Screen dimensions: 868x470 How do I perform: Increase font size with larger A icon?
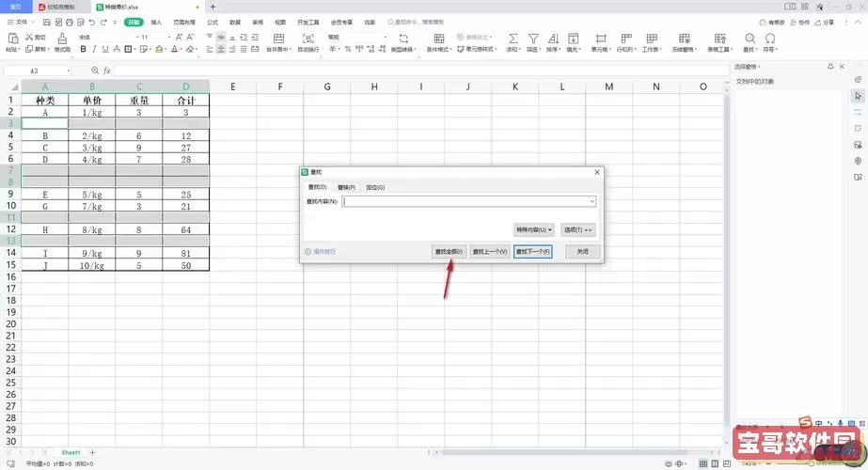pos(179,37)
